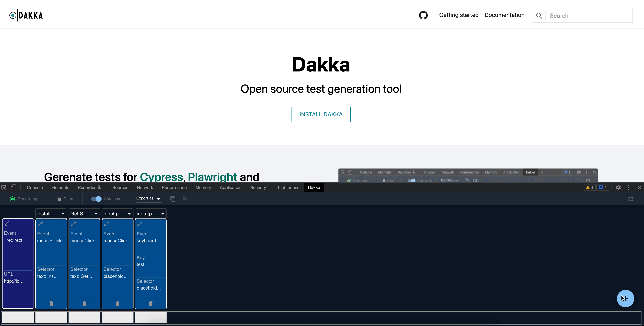The width and height of the screenshot is (644, 326).
Task: Open the Getting started link
Action: (x=459, y=15)
